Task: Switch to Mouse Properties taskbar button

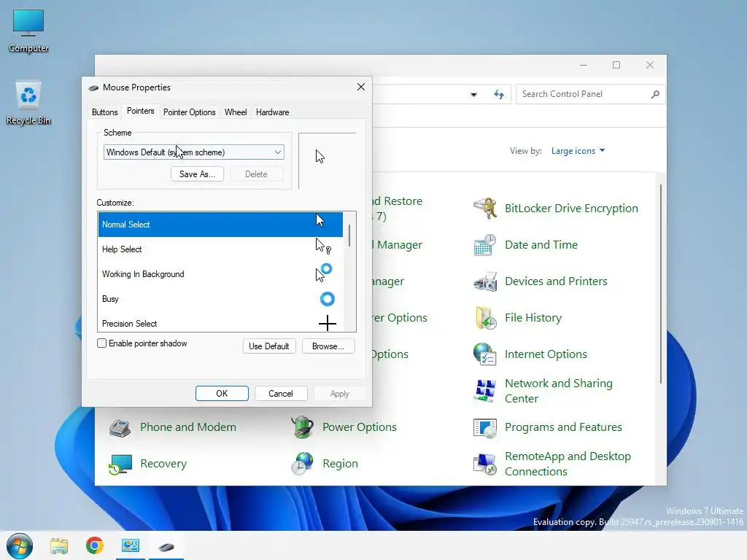Action: 166,545
